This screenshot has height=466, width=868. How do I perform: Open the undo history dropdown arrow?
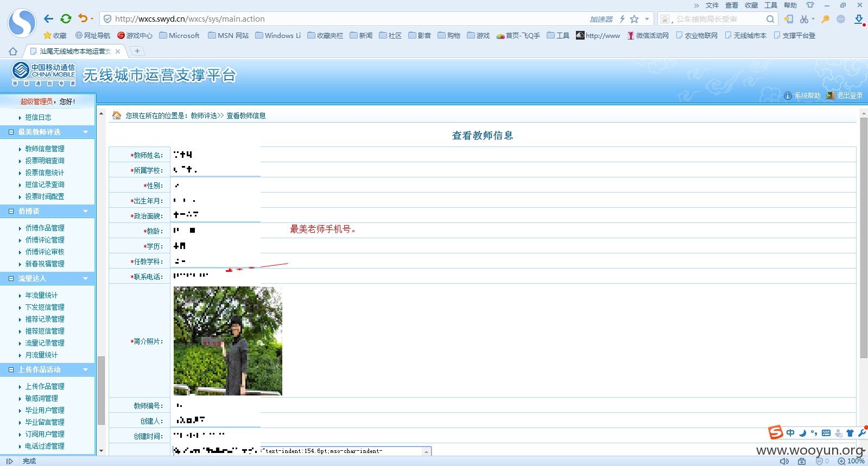[x=92, y=19]
